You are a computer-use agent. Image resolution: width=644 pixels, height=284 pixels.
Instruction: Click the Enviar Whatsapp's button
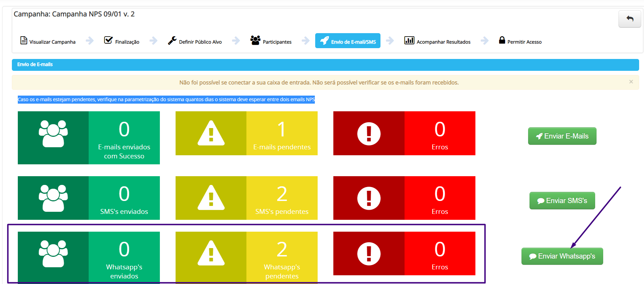[562, 256]
